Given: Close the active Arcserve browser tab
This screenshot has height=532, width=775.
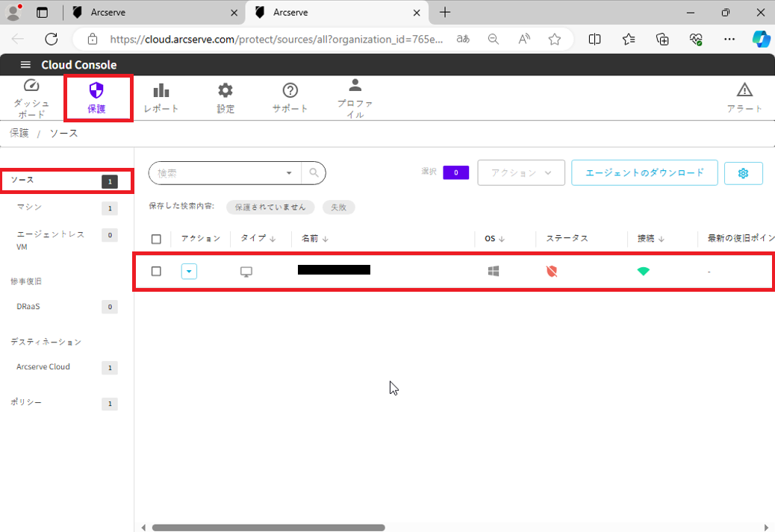Looking at the screenshot, I should point(417,13).
